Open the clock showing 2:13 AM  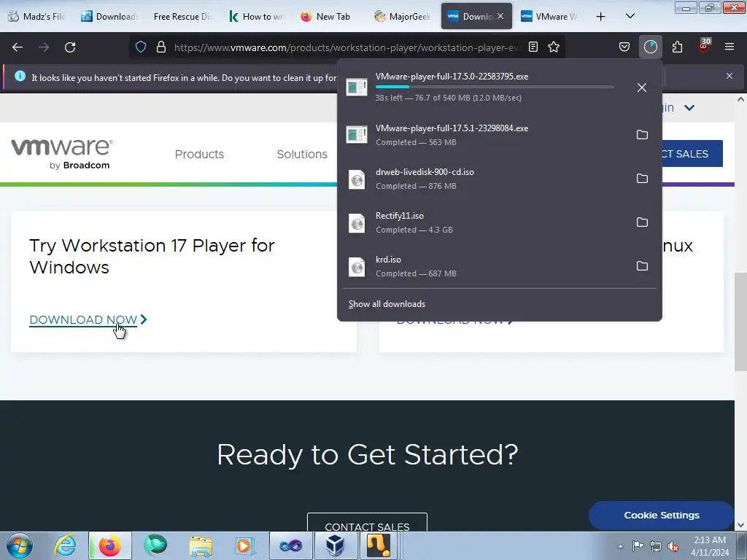click(x=710, y=546)
